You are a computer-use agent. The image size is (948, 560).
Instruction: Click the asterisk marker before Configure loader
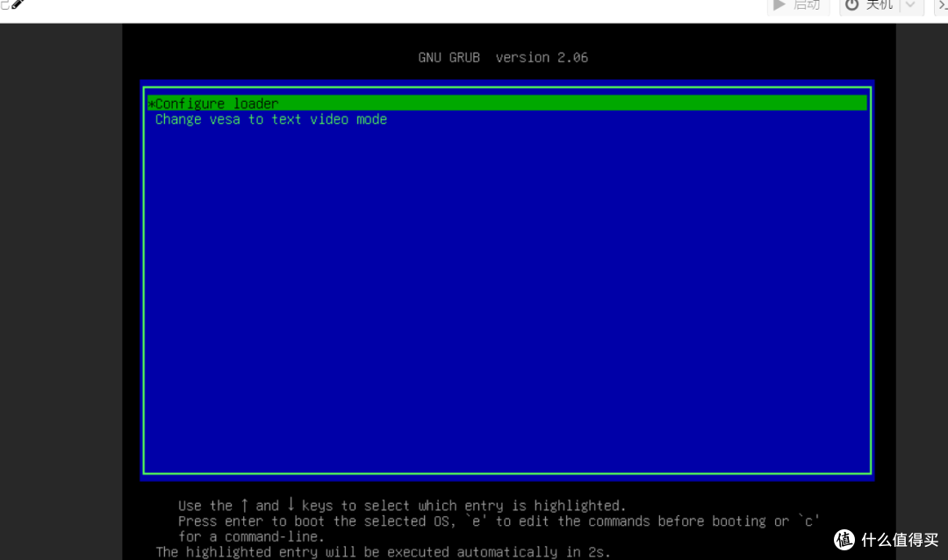point(151,104)
